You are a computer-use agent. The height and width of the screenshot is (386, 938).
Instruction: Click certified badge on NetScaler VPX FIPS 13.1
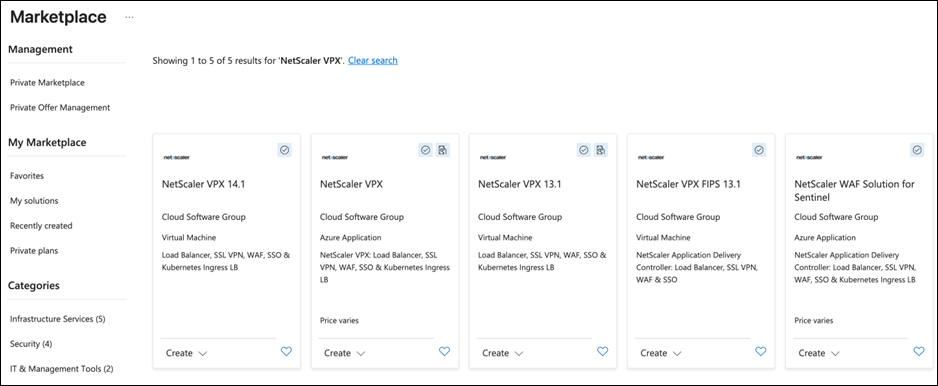click(x=759, y=150)
